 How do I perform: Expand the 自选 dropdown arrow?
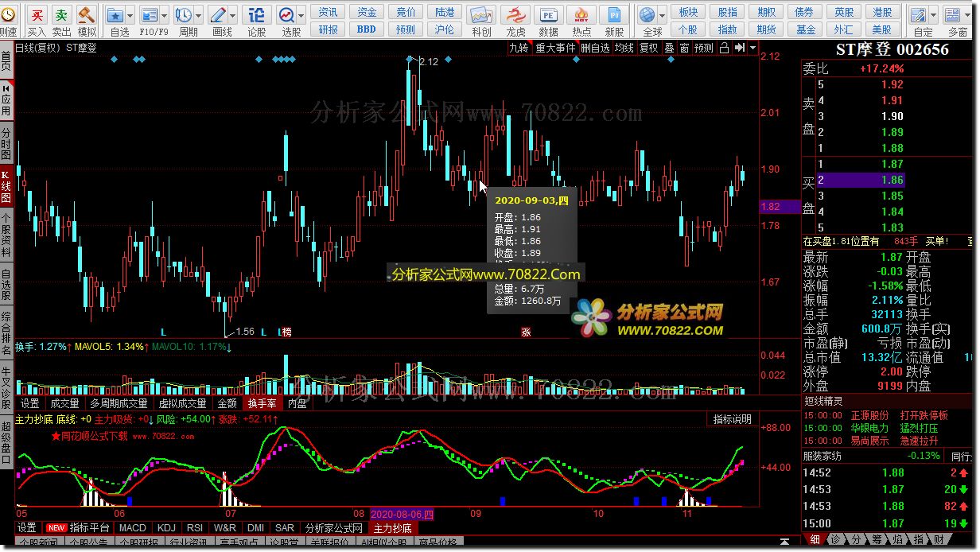pyautogui.click(x=130, y=15)
